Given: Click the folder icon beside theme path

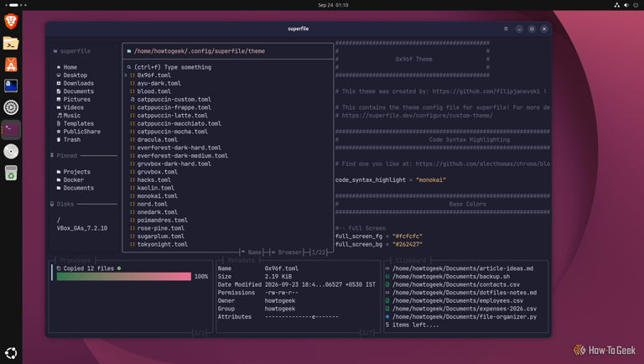Looking at the screenshot, I should (x=129, y=51).
